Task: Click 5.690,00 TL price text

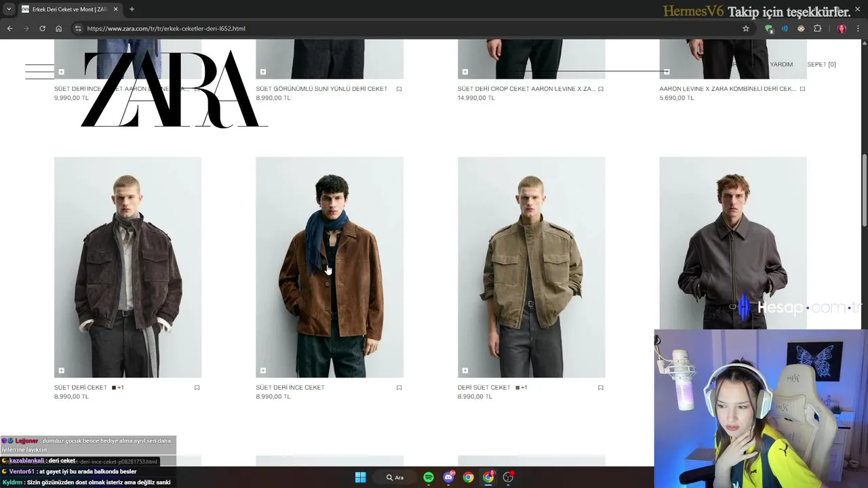Action: [x=677, y=98]
